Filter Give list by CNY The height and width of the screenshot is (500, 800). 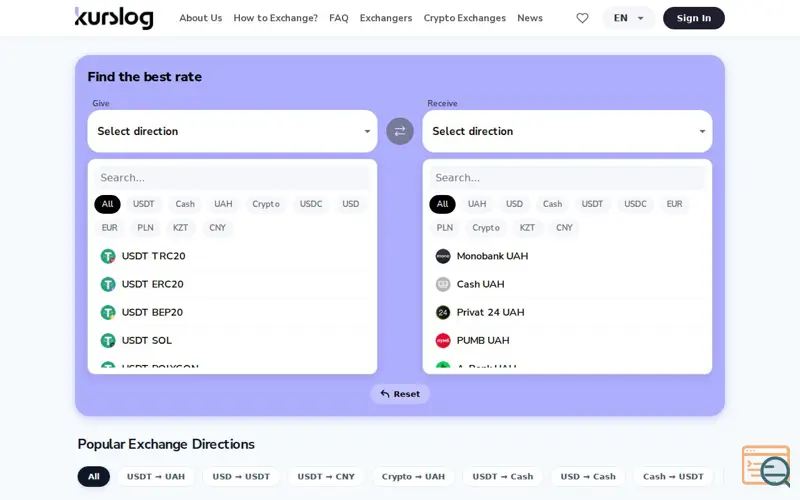pos(217,228)
